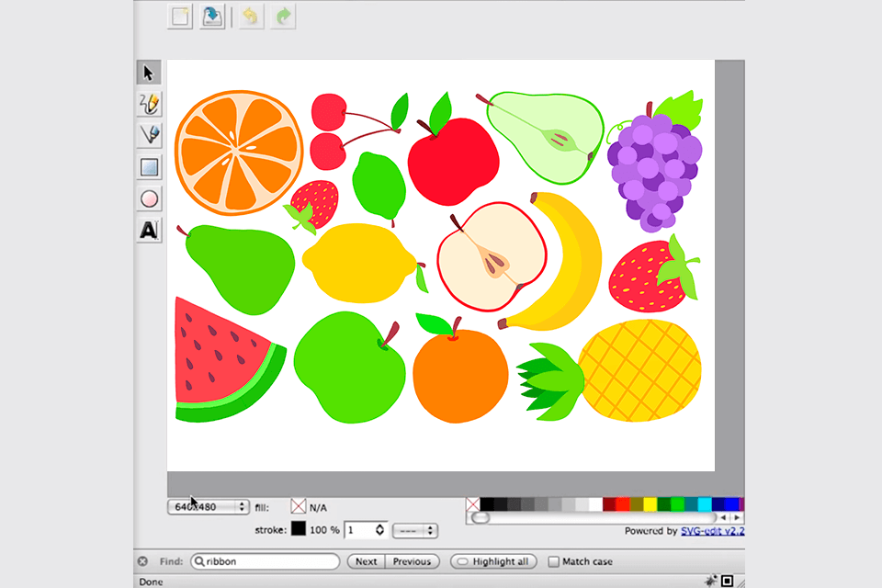Viewport: 882px width, 588px height.
Task: Pick dark green in the color palette
Action: 663,504
